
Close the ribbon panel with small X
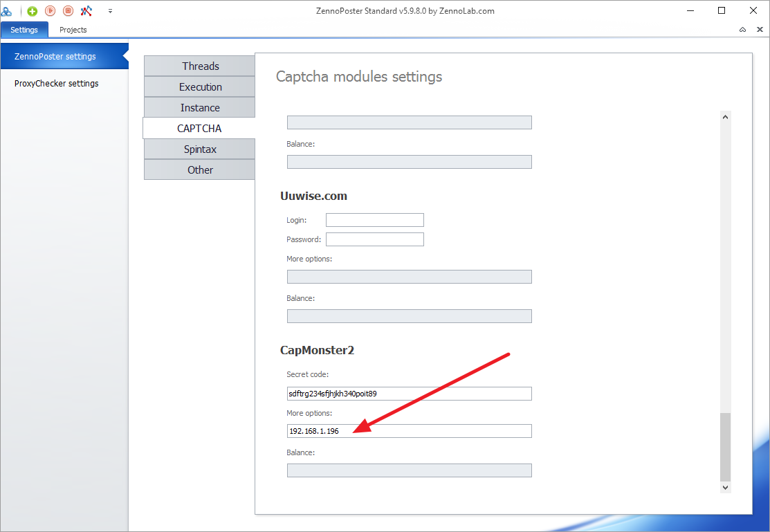pyautogui.click(x=760, y=30)
